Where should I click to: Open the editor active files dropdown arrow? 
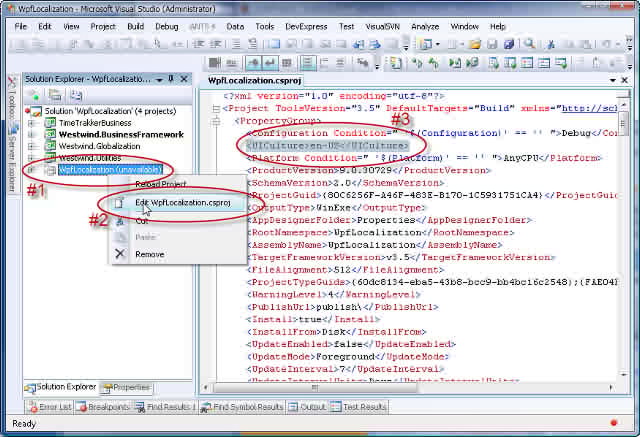(613, 80)
